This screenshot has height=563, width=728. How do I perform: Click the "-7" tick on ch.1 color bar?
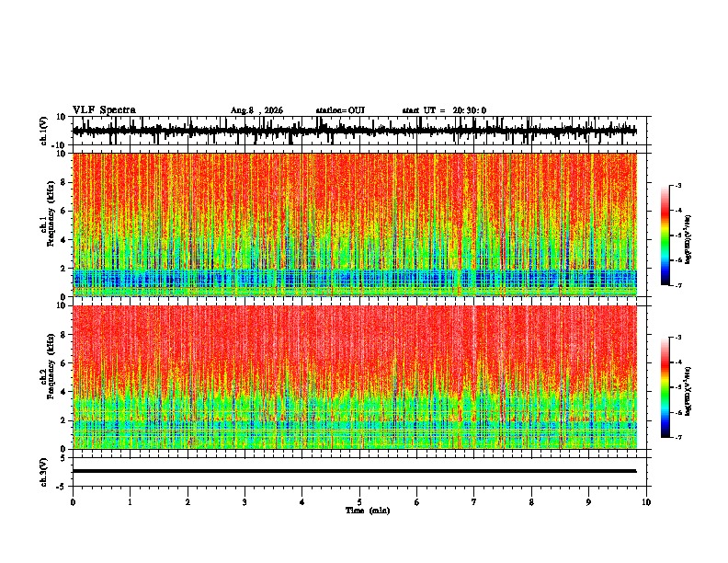point(678,285)
